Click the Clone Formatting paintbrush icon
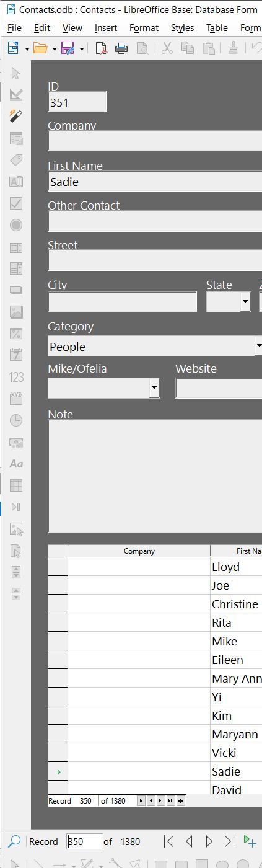Image resolution: width=262 pixels, height=868 pixels. point(233,48)
